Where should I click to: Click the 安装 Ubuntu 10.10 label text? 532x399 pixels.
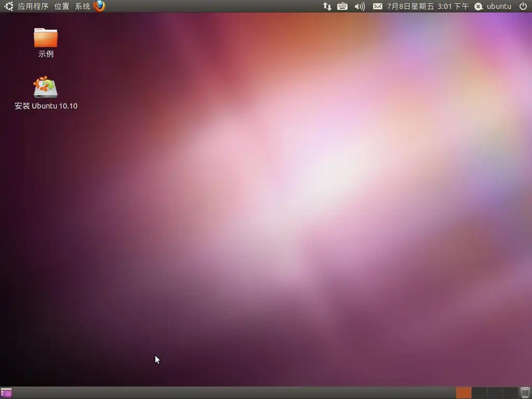[46, 106]
